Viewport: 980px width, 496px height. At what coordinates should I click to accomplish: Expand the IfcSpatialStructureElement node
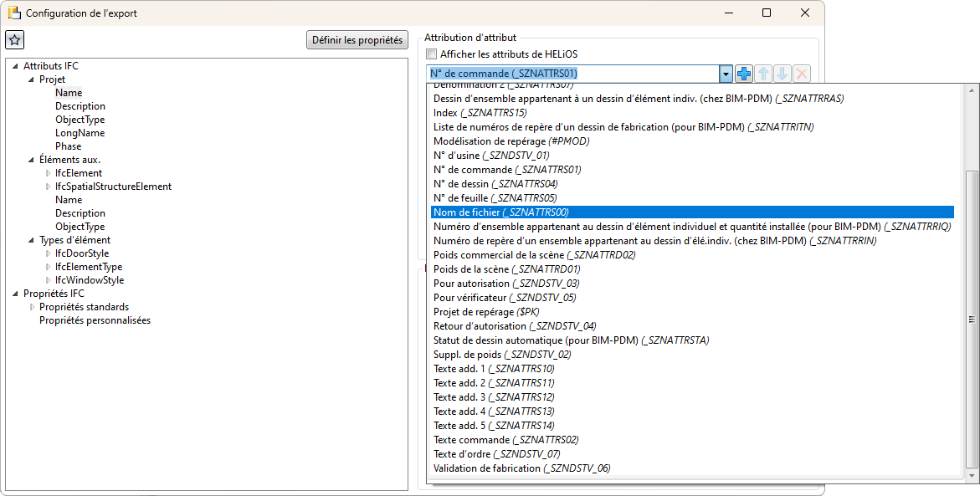pos(49,187)
